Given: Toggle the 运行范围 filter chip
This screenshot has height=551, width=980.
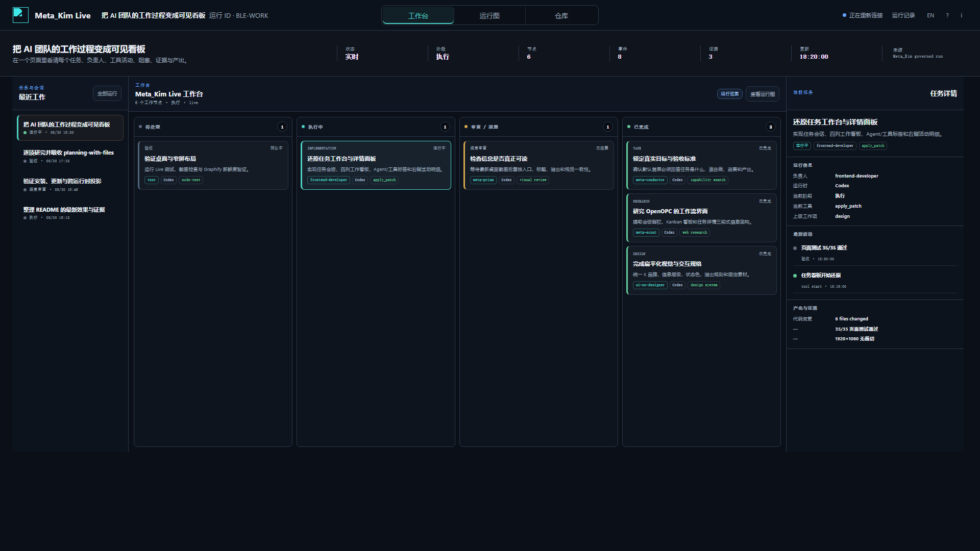Looking at the screenshot, I should [729, 94].
